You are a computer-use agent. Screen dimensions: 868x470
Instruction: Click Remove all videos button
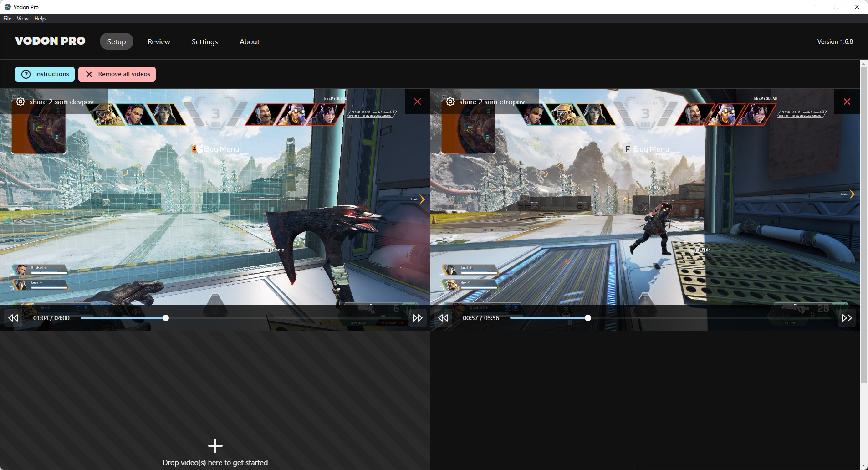[x=117, y=74]
